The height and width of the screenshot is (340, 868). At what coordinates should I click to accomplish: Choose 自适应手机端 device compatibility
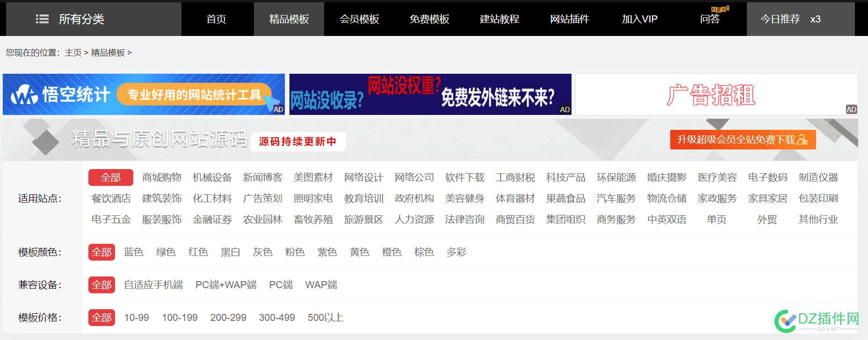[153, 285]
